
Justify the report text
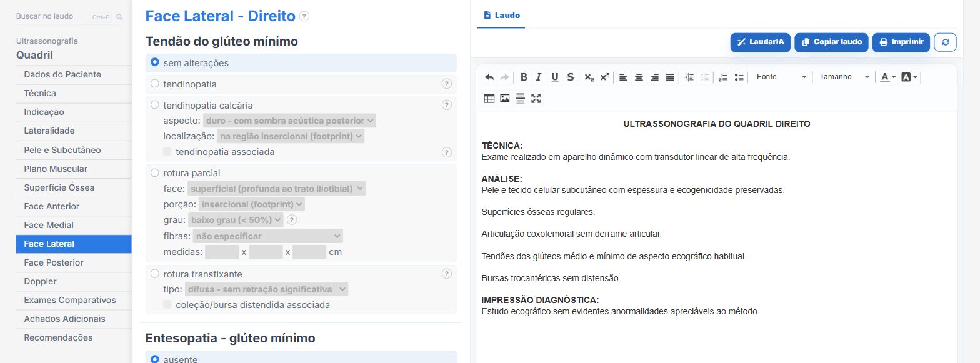[670, 77]
